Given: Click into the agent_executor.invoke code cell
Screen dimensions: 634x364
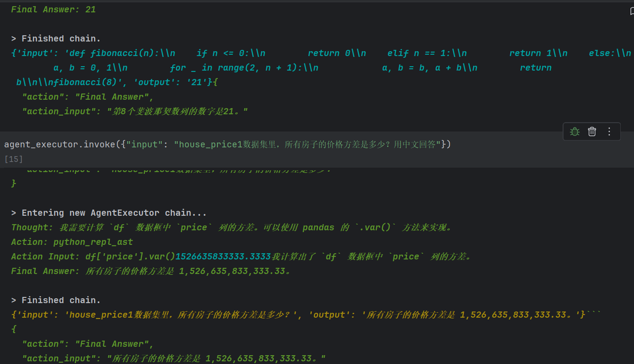Looking at the screenshot, I should point(228,144).
